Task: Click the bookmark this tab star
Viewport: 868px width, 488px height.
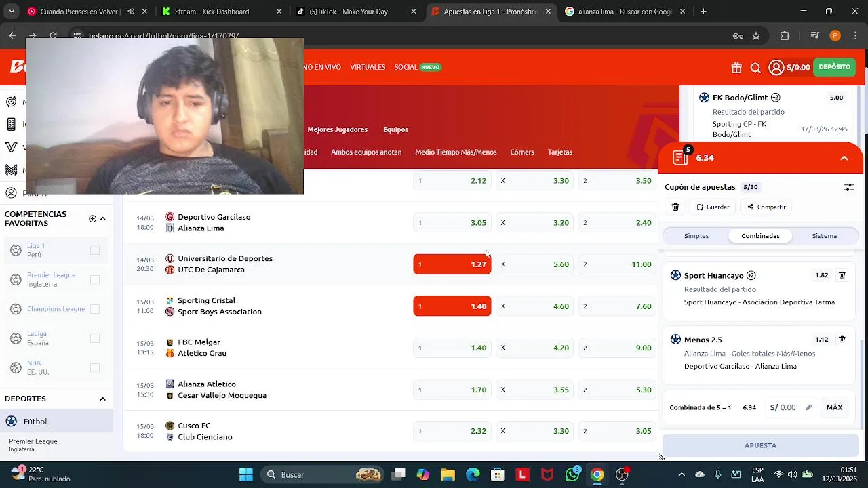Action: pos(756,36)
